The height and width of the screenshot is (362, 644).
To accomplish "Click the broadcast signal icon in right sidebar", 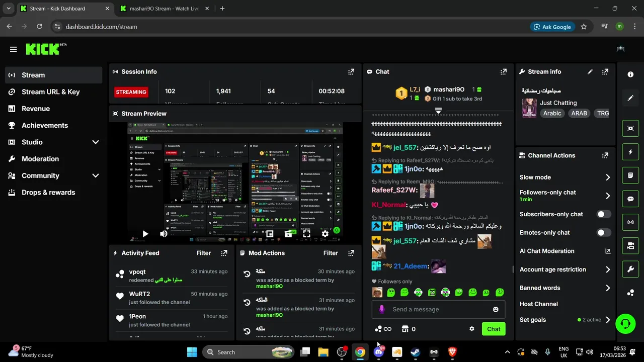I will pyautogui.click(x=630, y=222).
